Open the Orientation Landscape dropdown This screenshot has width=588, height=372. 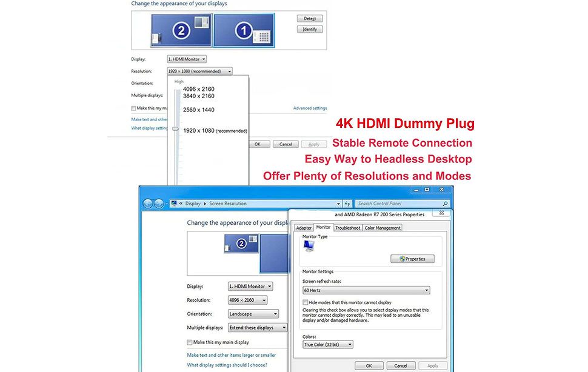pyautogui.click(x=253, y=314)
